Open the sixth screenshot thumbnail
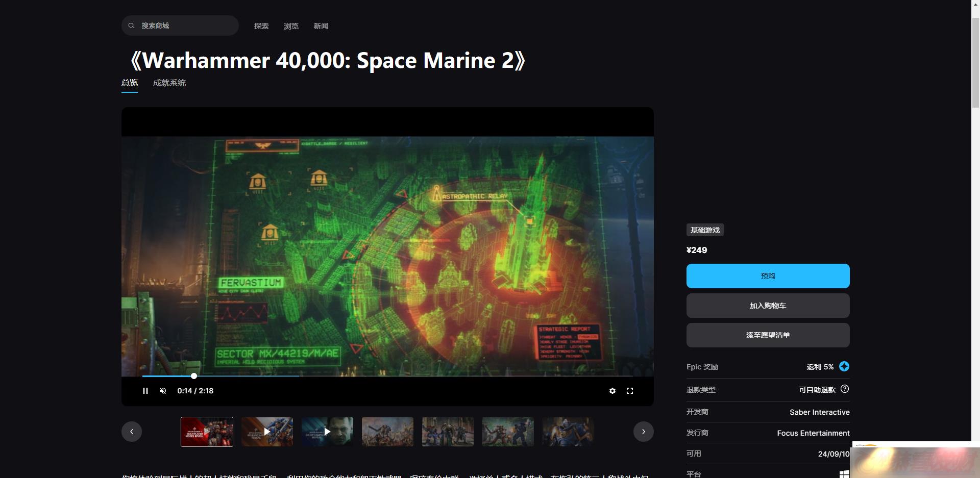980x478 pixels. click(508, 432)
